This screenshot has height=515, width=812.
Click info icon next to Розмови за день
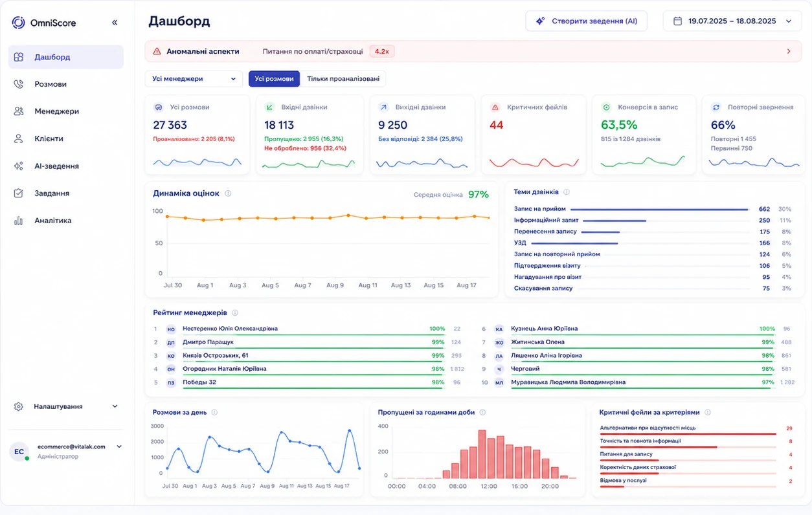click(x=214, y=412)
